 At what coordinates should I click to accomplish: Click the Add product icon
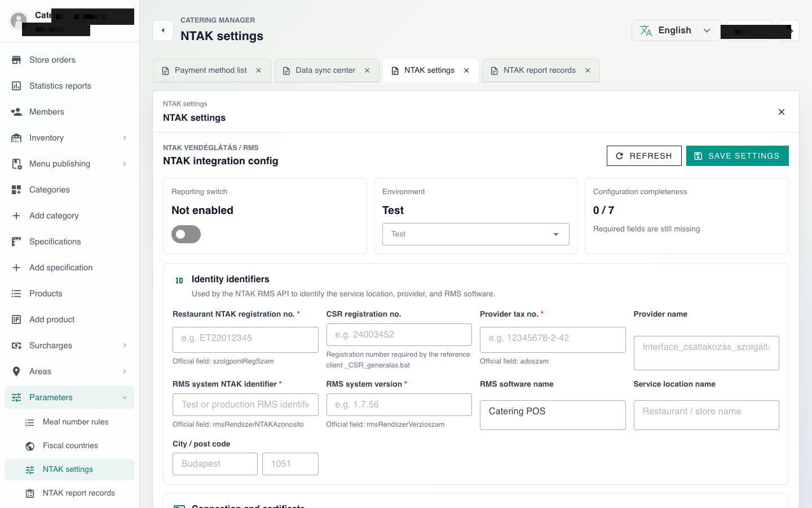click(x=16, y=319)
